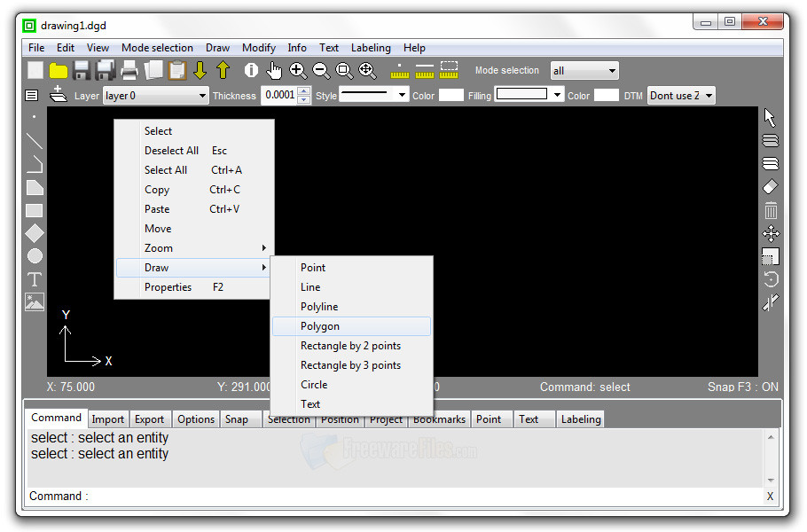Switch to the Import tab
Image resolution: width=807 pixels, height=532 pixels.
pos(108,419)
